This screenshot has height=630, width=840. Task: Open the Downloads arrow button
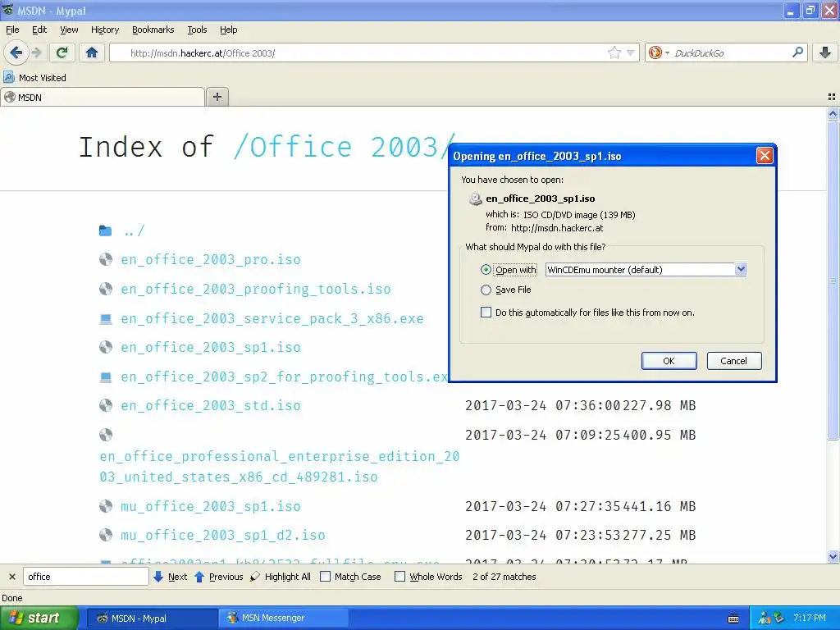pos(825,52)
